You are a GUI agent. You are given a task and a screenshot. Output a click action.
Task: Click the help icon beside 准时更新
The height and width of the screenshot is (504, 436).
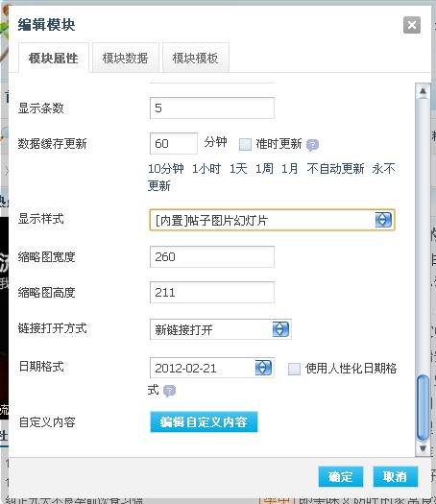pos(312,145)
